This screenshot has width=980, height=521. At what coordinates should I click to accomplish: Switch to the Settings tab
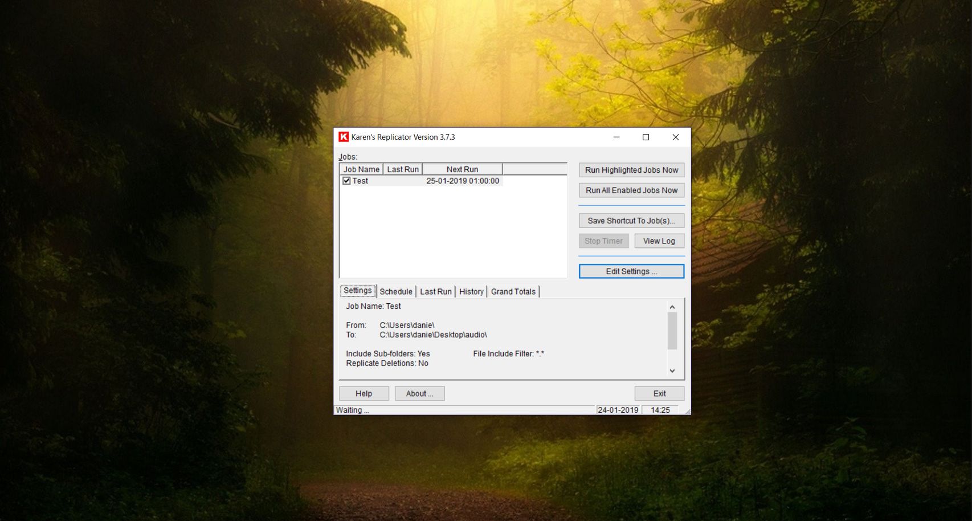pos(358,291)
